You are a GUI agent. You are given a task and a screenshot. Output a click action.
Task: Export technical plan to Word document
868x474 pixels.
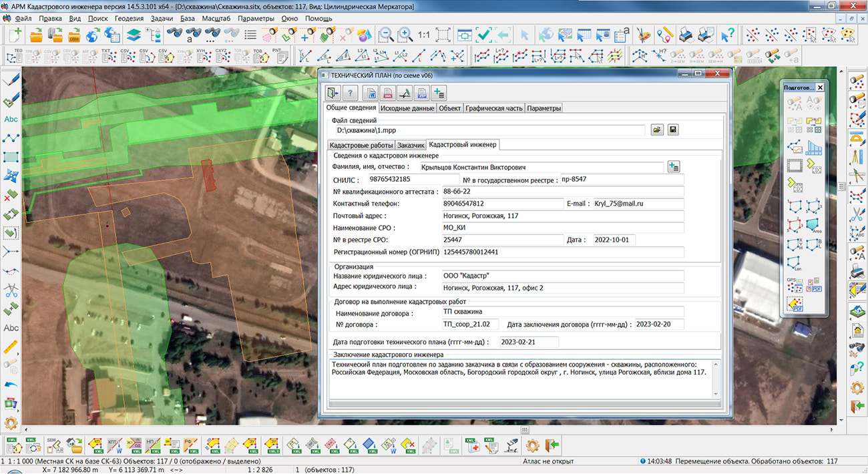pos(369,93)
